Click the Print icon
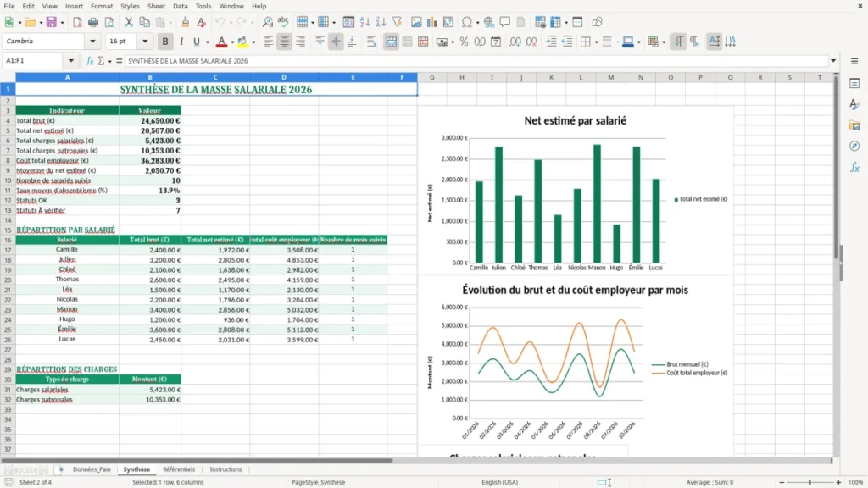868x488 pixels. coord(93,22)
